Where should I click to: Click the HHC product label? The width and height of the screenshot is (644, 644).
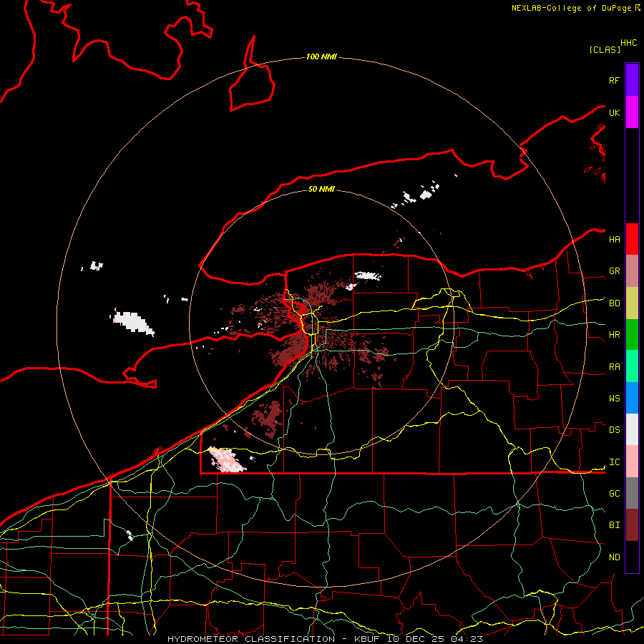tap(628, 43)
